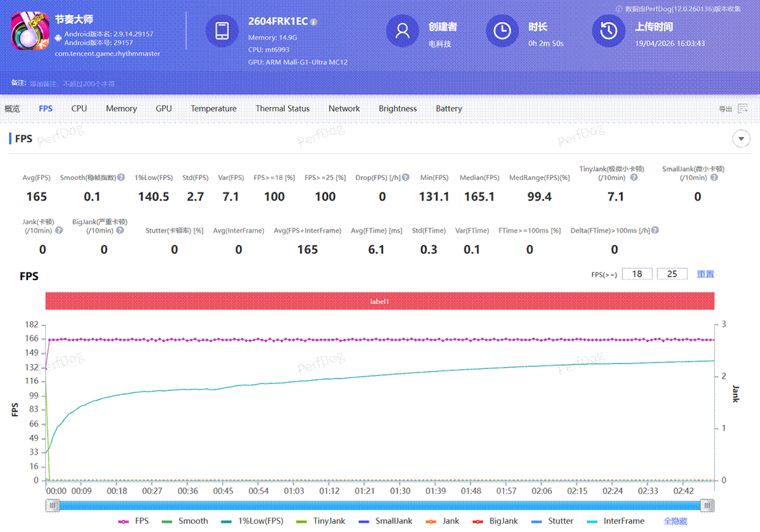Open the CPU tab

79,109
